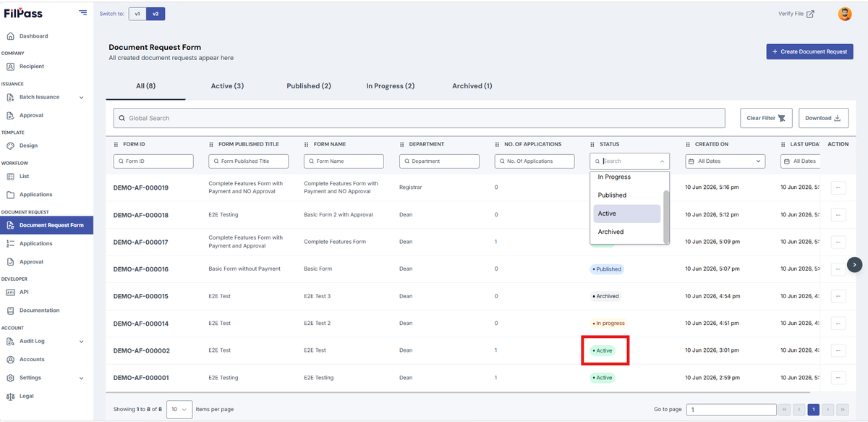This screenshot has height=422, width=868.
Task: Focus the No. Of Applications filter
Action: (535, 161)
